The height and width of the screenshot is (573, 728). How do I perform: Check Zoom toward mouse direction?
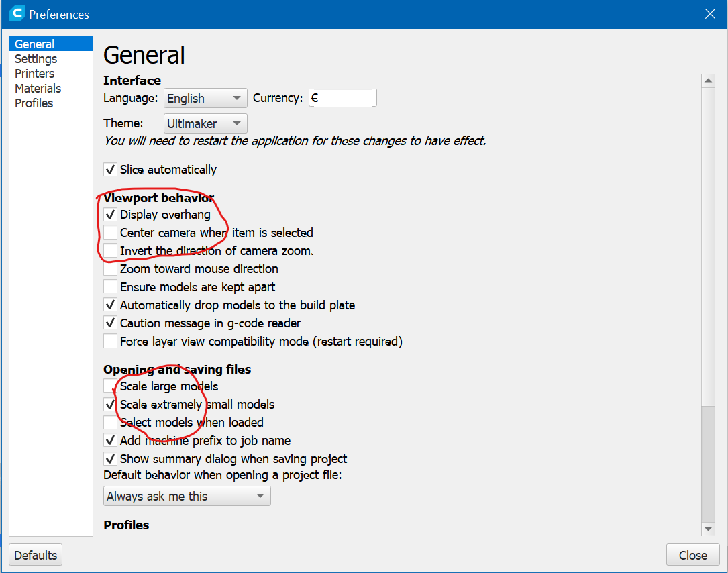pos(110,268)
